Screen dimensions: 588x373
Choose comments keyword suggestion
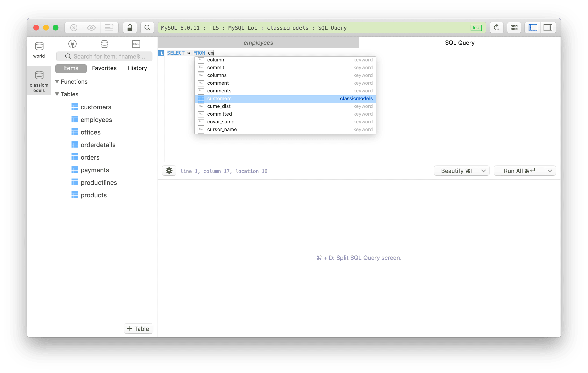[x=285, y=91]
